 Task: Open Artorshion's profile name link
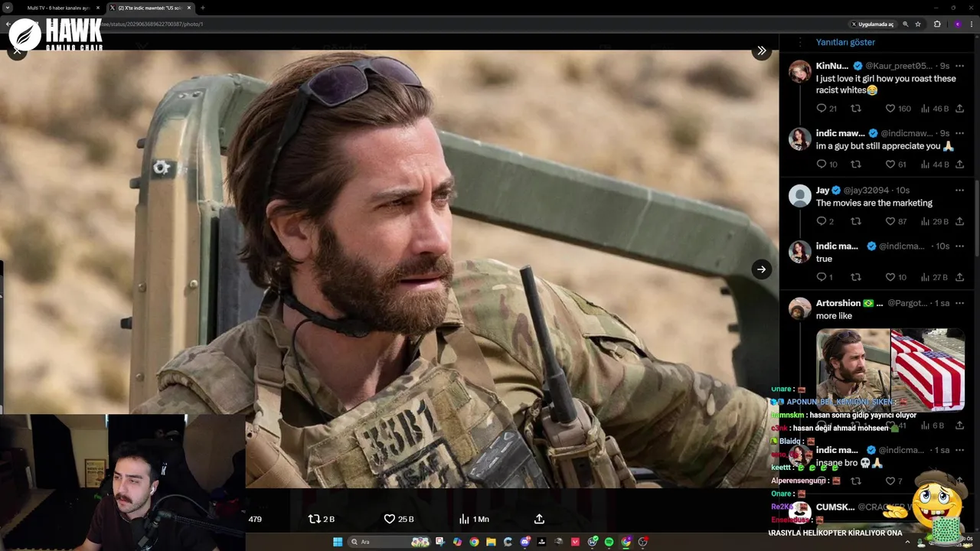pos(838,303)
